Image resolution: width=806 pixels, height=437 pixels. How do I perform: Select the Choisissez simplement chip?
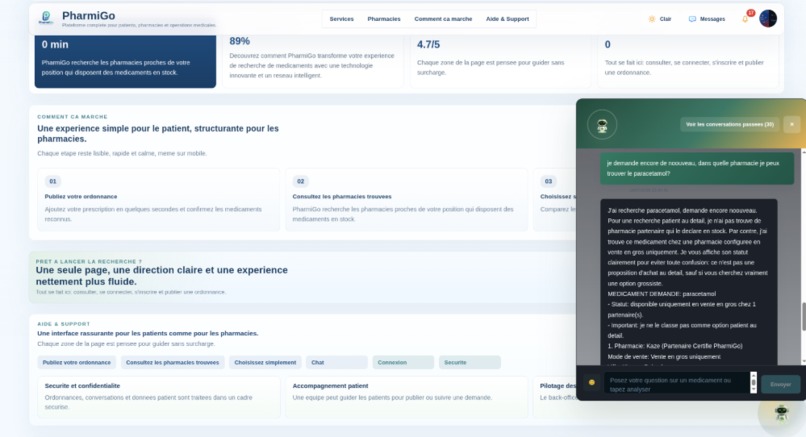[265, 362]
